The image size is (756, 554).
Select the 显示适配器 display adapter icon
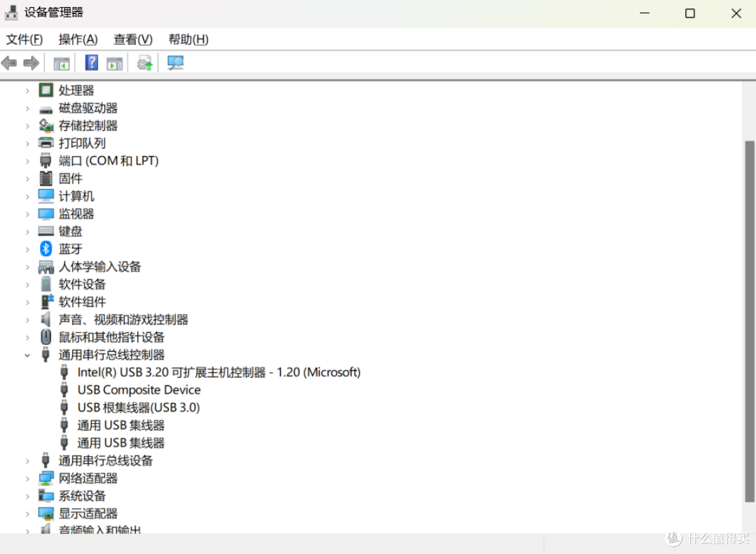[x=45, y=513]
